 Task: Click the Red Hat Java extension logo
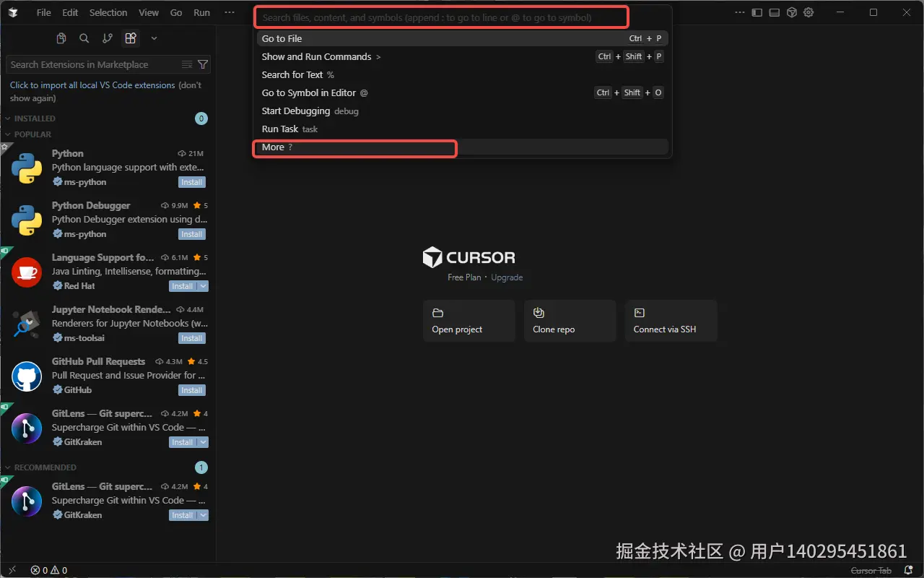point(27,272)
